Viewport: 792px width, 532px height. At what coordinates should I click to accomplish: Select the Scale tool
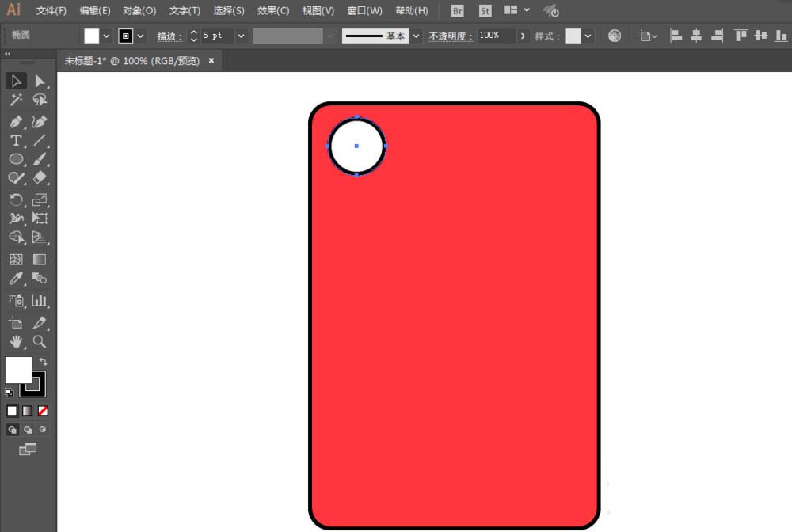[40, 199]
